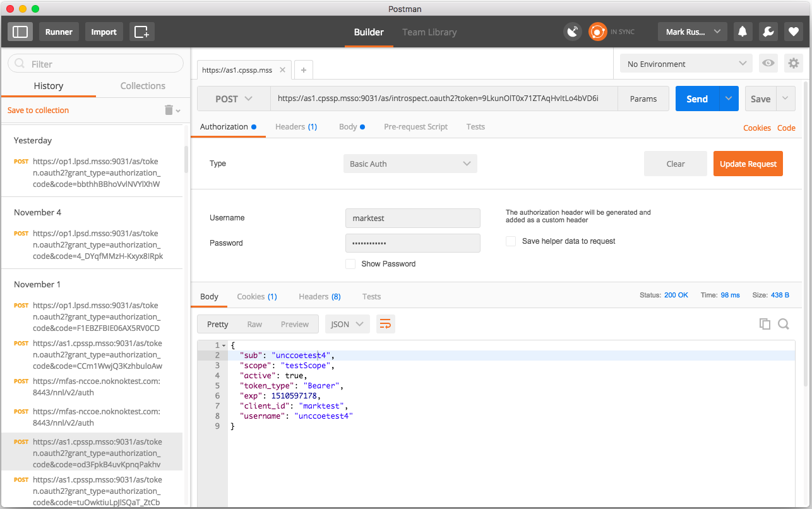Click the interceptor satellite icon

pyautogui.click(x=573, y=32)
